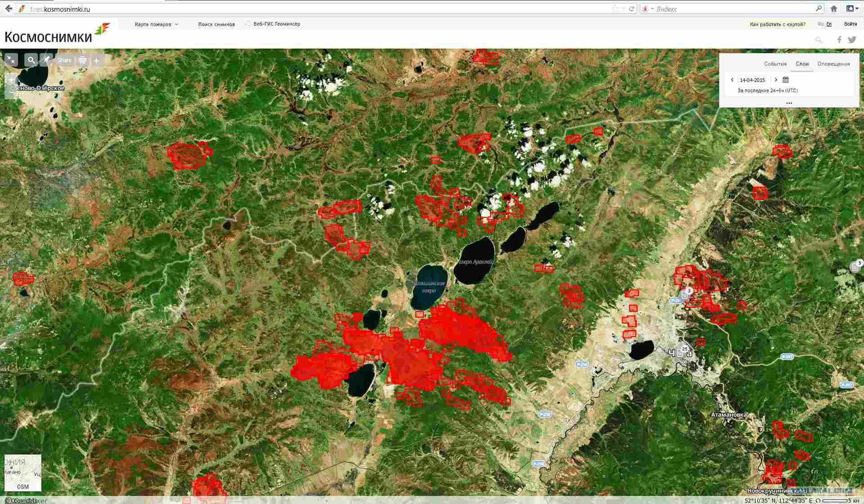This screenshot has height=504, width=864.
Task: Click the browser back arrow
Action: point(9,9)
